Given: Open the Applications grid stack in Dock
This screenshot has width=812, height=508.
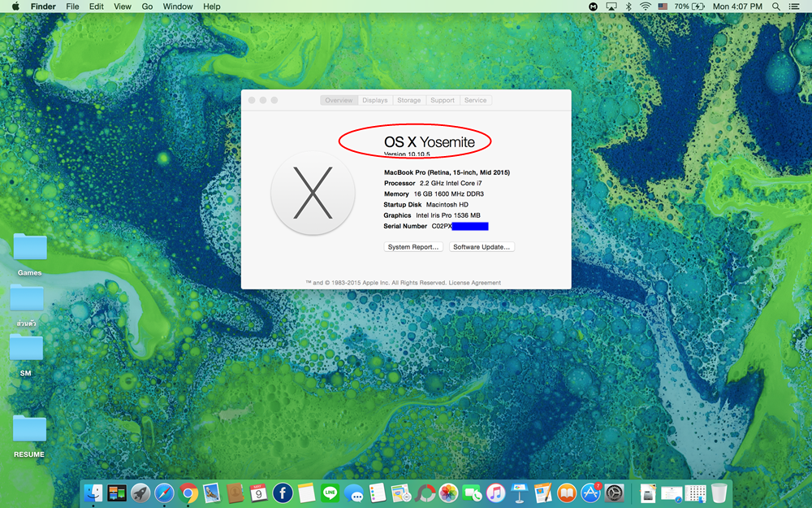Looking at the screenshot, I should tap(696, 493).
